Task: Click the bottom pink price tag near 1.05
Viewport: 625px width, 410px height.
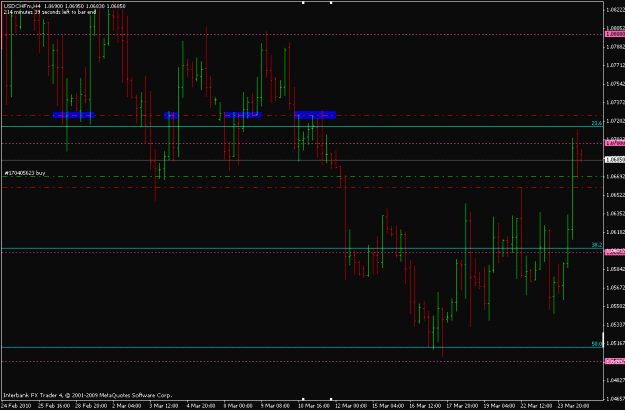Action: tap(615, 361)
